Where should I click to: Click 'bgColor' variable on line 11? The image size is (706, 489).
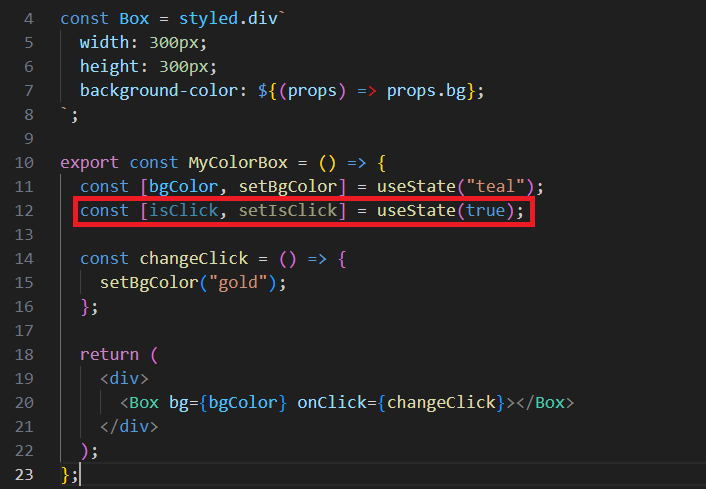point(184,187)
